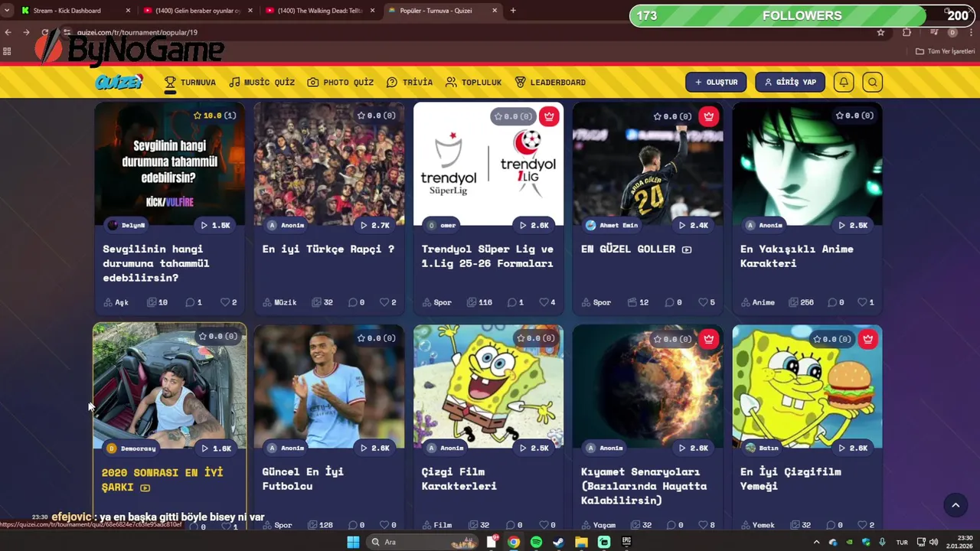The height and width of the screenshot is (551, 980).
Task: Click author Ahmet Emin on GOLLER card
Action: click(611, 225)
